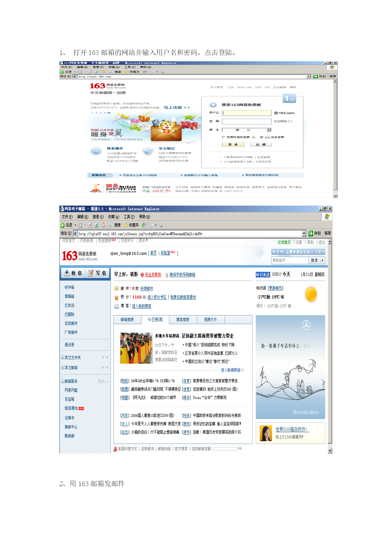The width and height of the screenshot is (392, 554).
Task: Click the 未读邮件 link
Action: click(147, 289)
